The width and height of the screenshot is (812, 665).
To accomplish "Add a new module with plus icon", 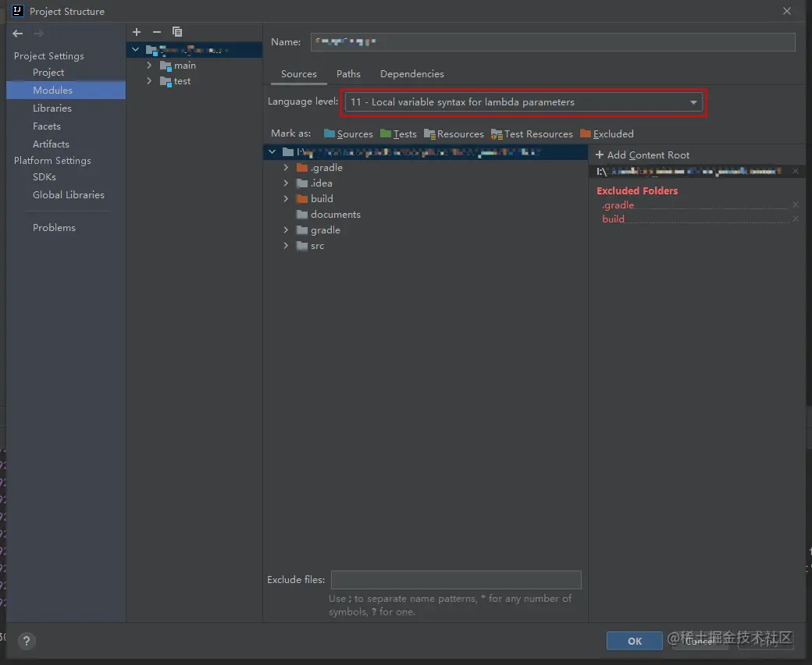I will [137, 32].
